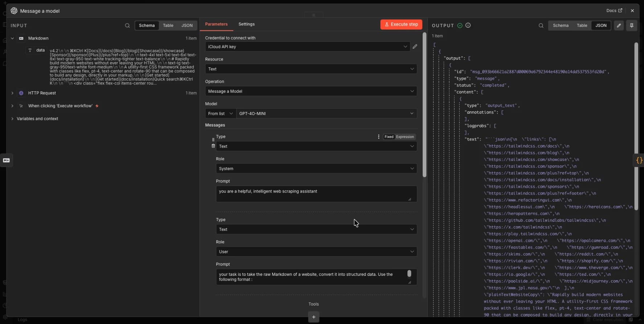Open the three-dot options menu beside Type
This screenshot has height=324, width=644.
[x=379, y=137]
